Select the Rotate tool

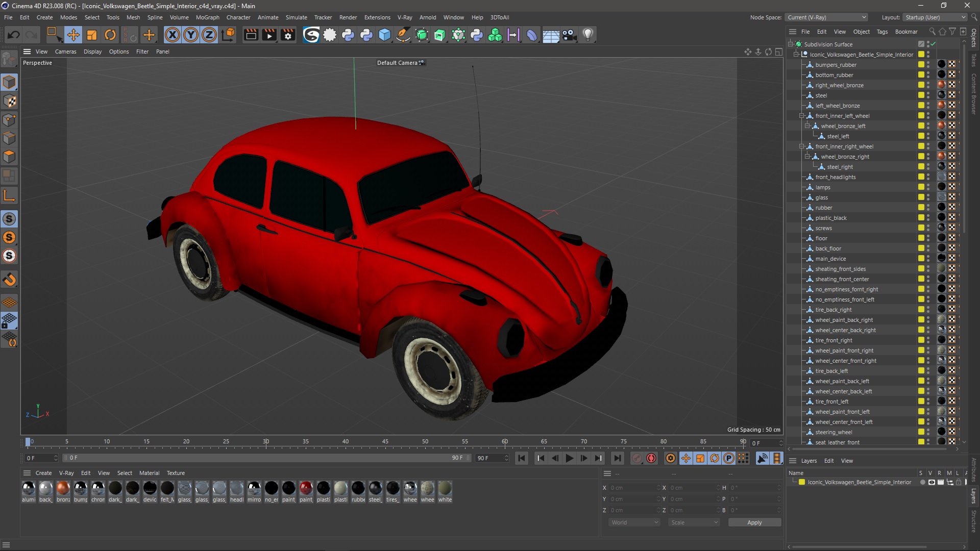(110, 35)
